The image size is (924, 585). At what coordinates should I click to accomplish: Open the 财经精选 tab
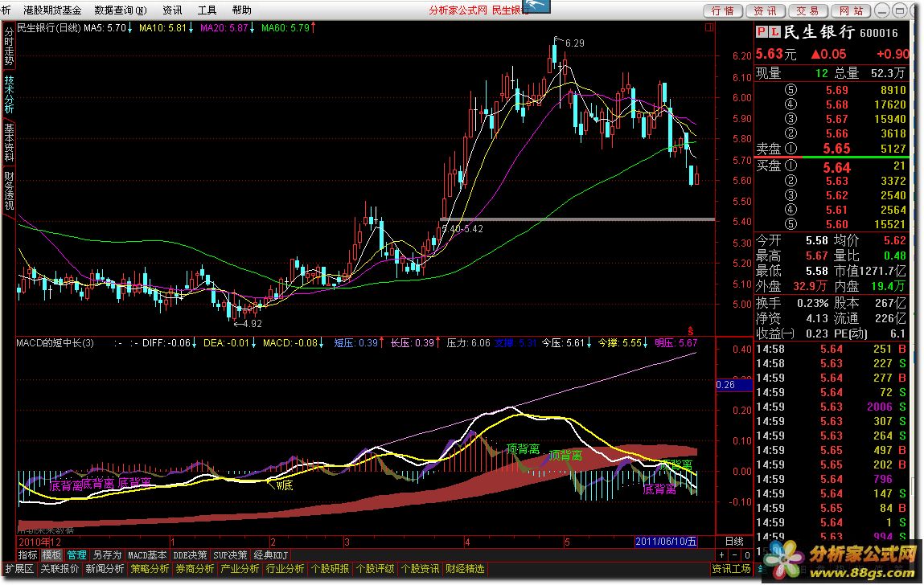coord(466,568)
